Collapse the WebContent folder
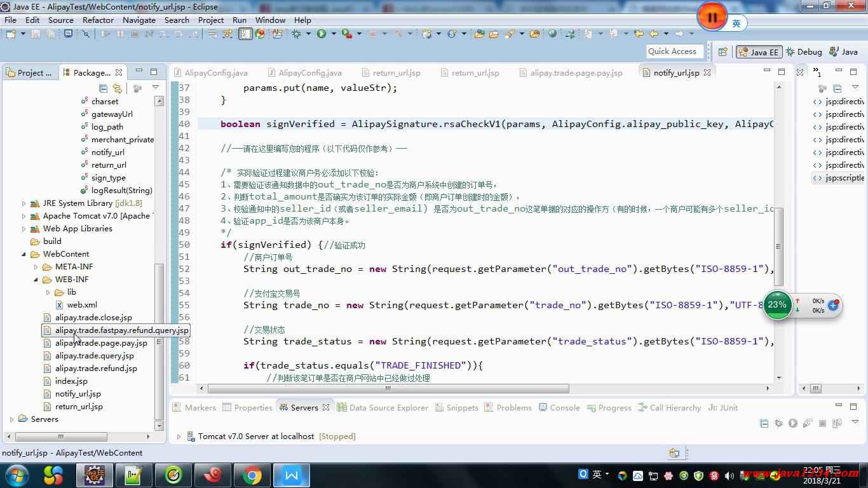 tap(24, 254)
